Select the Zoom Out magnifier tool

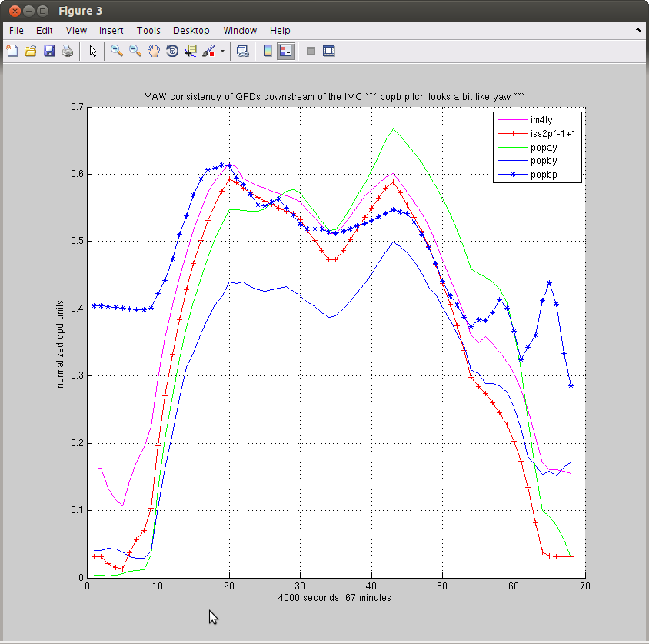pos(135,51)
